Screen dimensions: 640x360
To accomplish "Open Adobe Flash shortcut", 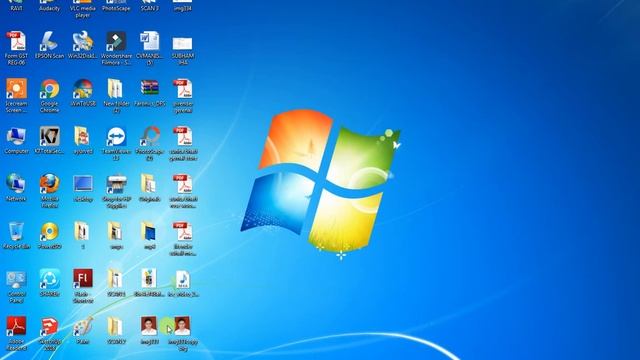I will coord(83,279).
